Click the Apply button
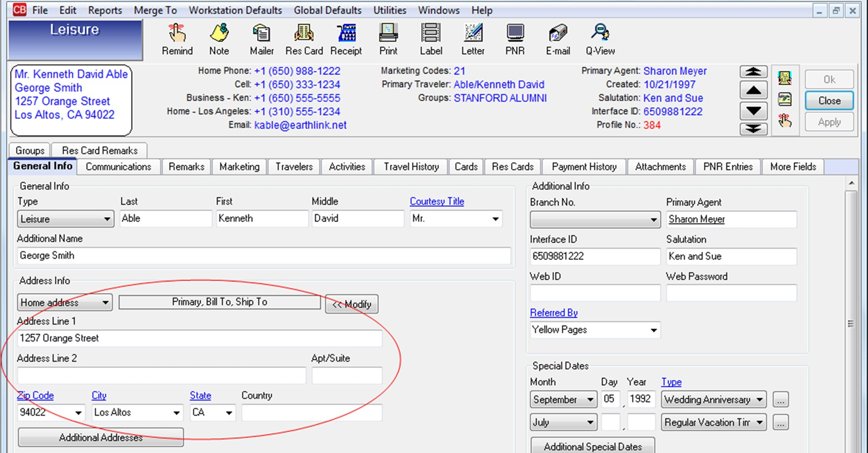868x453 pixels. (828, 122)
